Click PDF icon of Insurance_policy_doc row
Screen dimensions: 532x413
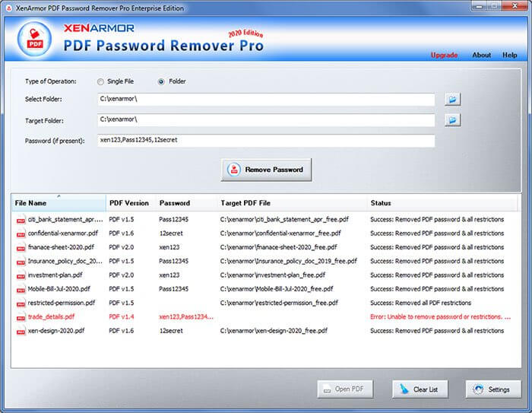click(x=21, y=262)
